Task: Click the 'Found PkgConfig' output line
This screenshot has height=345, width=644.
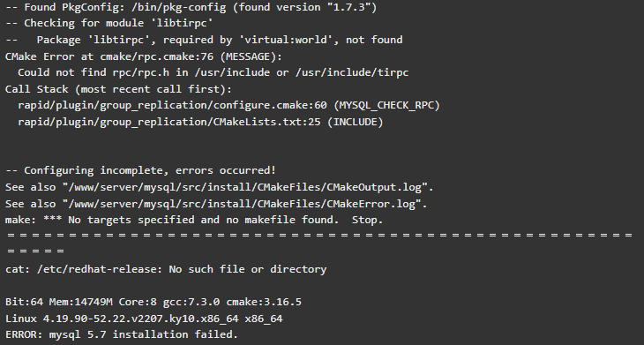Action: [191, 7]
